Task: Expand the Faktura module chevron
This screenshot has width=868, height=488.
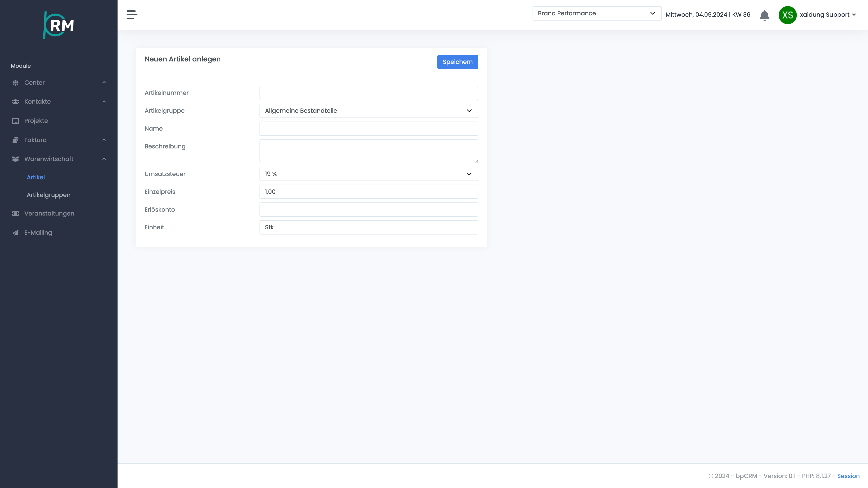Action: tap(104, 140)
